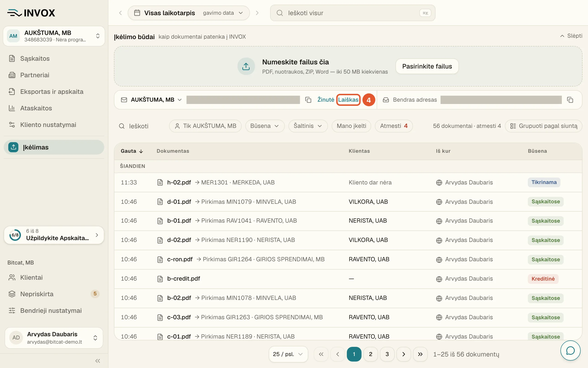Click the document icon of b-credit.pdf row

click(160, 279)
